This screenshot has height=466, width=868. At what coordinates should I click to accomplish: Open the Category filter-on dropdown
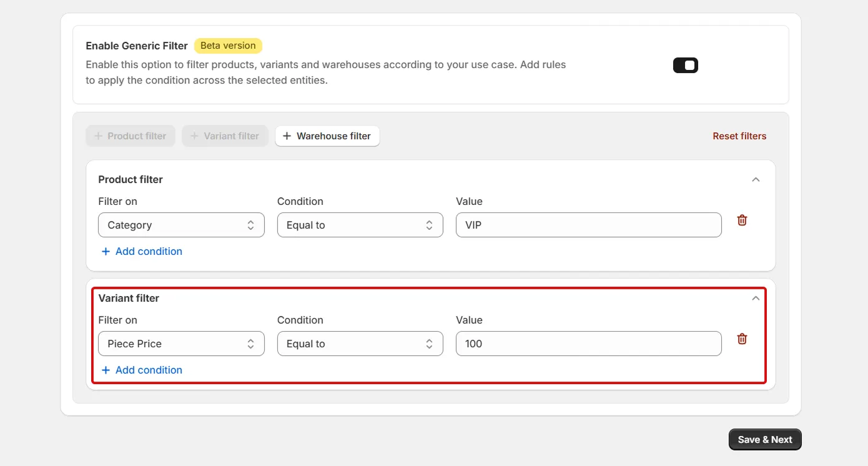[181, 225]
